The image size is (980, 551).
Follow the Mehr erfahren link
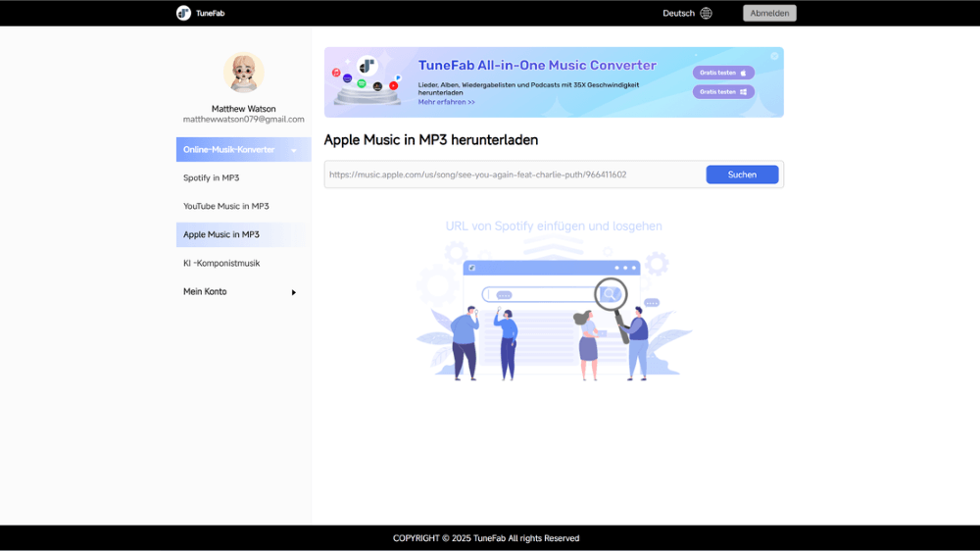(x=446, y=102)
